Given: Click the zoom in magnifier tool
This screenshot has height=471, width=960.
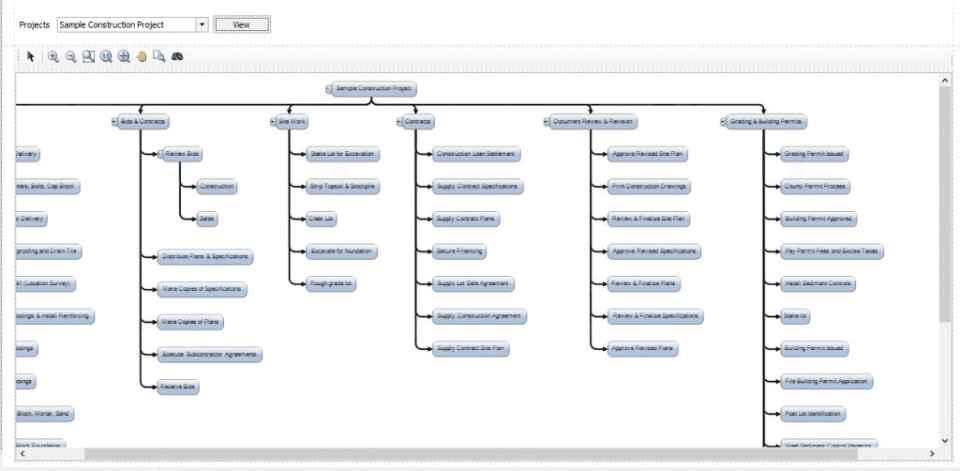Looking at the screenshot, I should pos(53,57).
